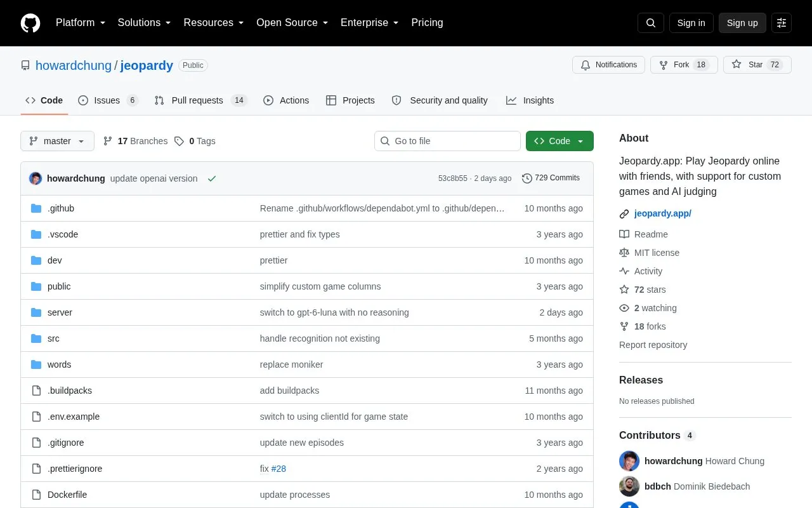
Task: Open the Security and quality tab
Action: (x=440, y=100)
